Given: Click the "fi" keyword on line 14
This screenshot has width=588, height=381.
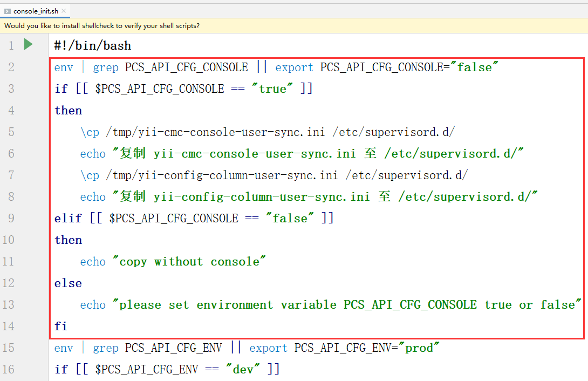Looking at the screenshot, I should tap(61, 326).
